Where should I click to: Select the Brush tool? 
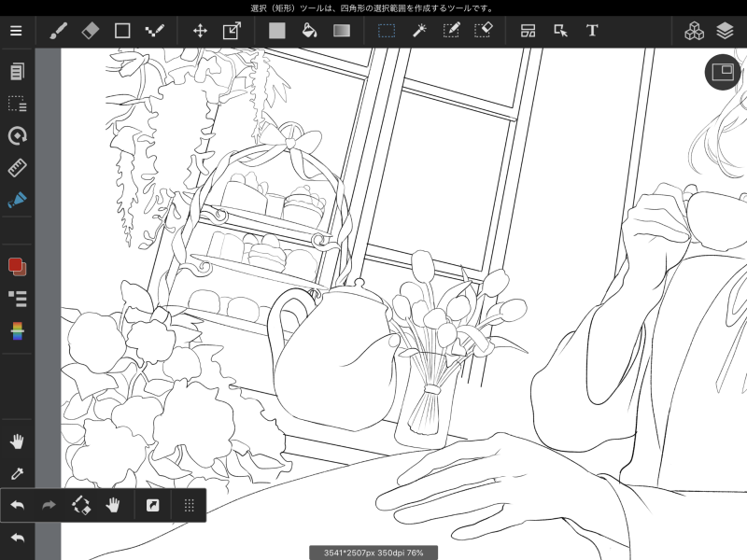click(x=58, y=31)
